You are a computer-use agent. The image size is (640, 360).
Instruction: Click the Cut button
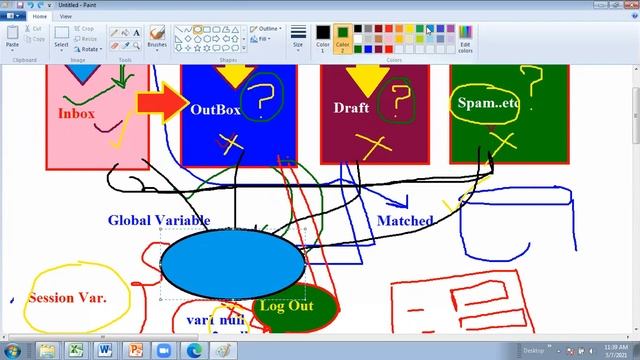coord(33,29)
